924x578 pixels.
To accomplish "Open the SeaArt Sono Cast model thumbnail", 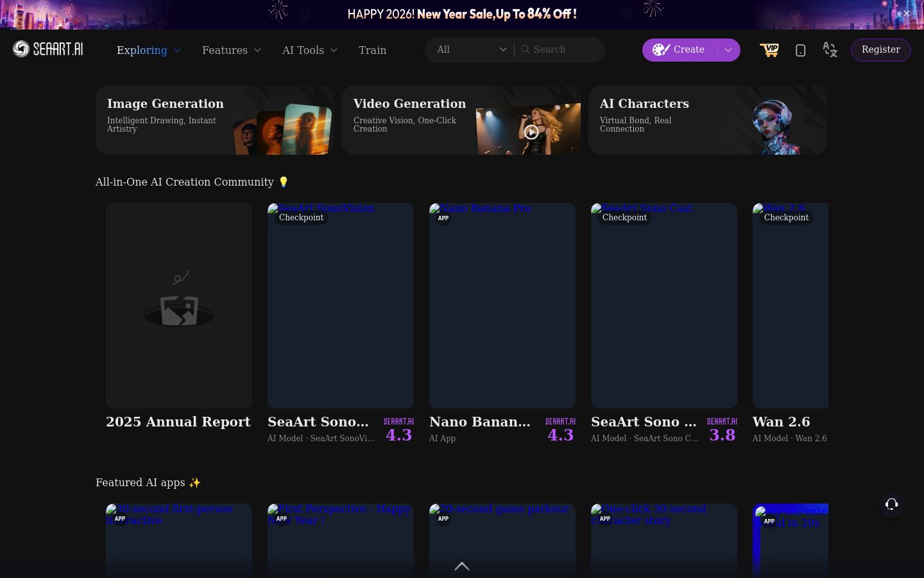I will coord(664,306).
